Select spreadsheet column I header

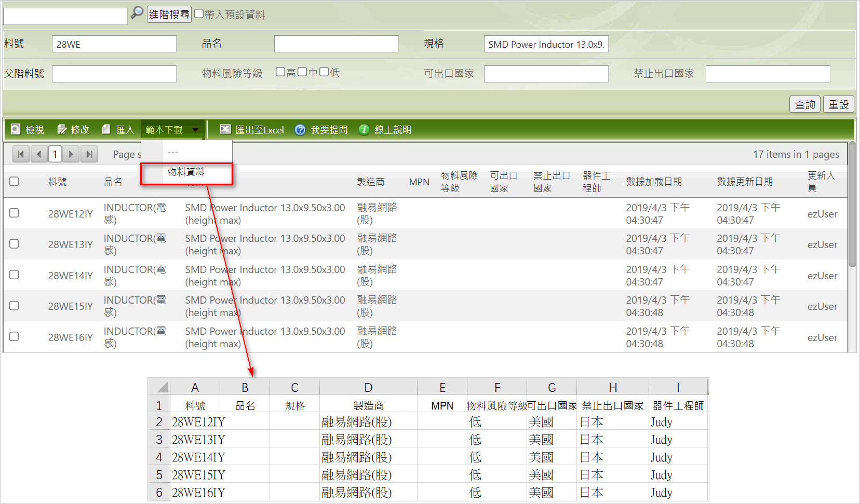pos(678,387)
